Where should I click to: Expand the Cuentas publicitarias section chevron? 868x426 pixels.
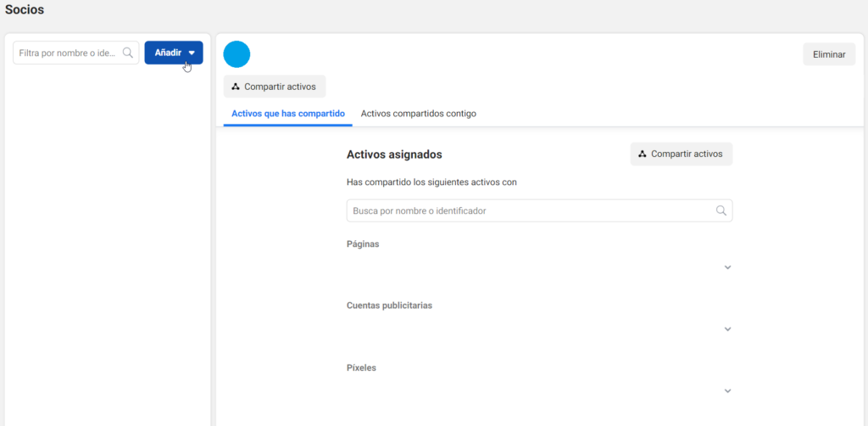coord(727,329)
